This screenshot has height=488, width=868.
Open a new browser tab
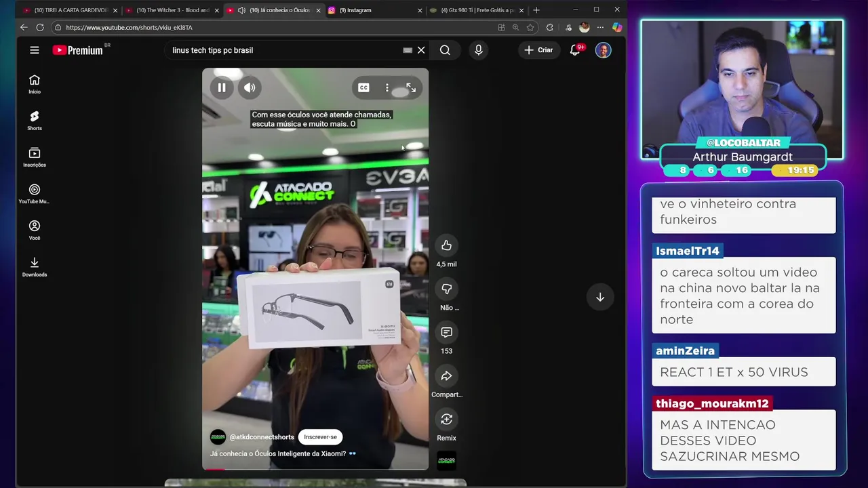point(536,10)
